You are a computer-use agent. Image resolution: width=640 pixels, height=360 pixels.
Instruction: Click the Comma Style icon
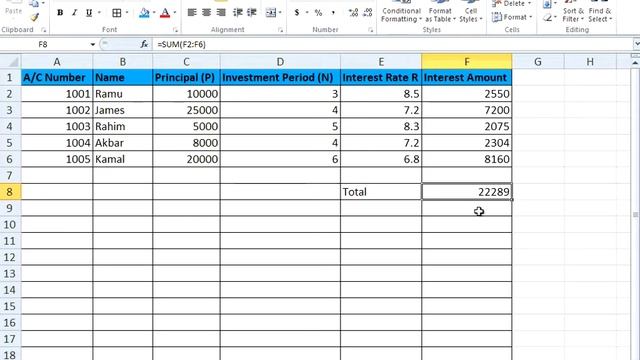333,13
